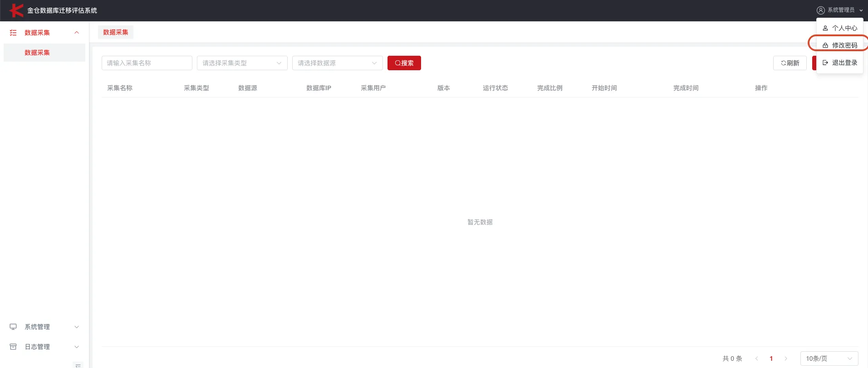Screen dimensions: 868x368
Task: Click the 数据库IP column header
Action: click(x=319, y=88)
